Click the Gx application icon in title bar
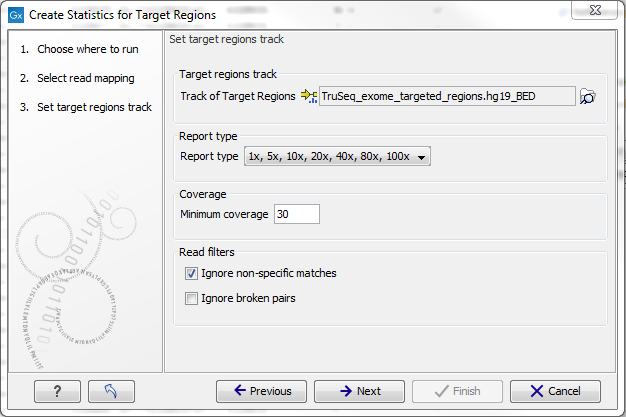The height and width of the screenshot is (417, 626). (15, 13)
